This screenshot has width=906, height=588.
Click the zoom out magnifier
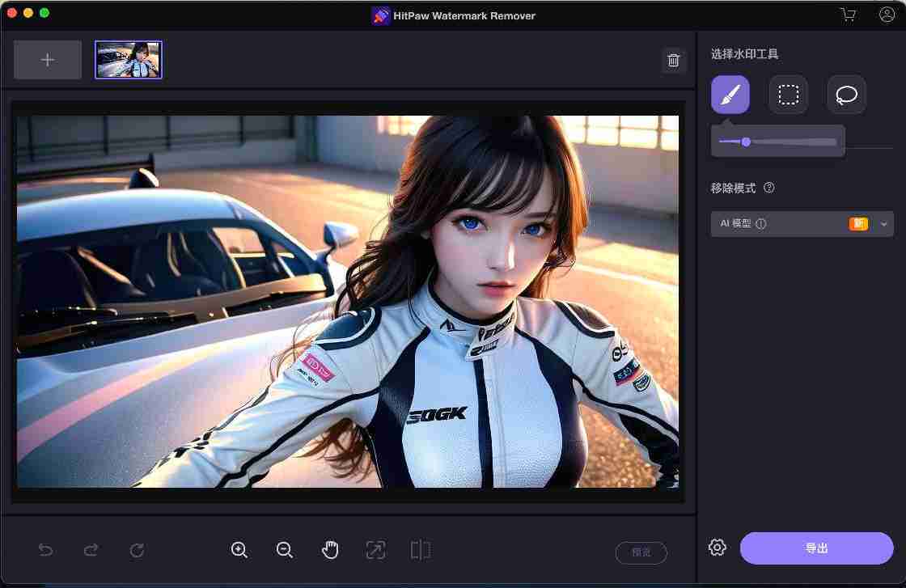(285, 550)
